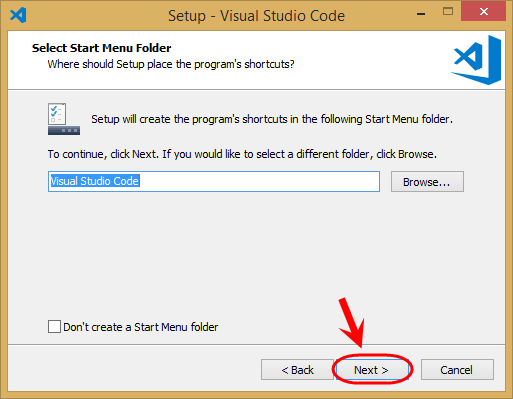The width and height of the screenshot is (513, 399).
Task: Click the red arrow pointing at Next
Action: coord(351,322)
